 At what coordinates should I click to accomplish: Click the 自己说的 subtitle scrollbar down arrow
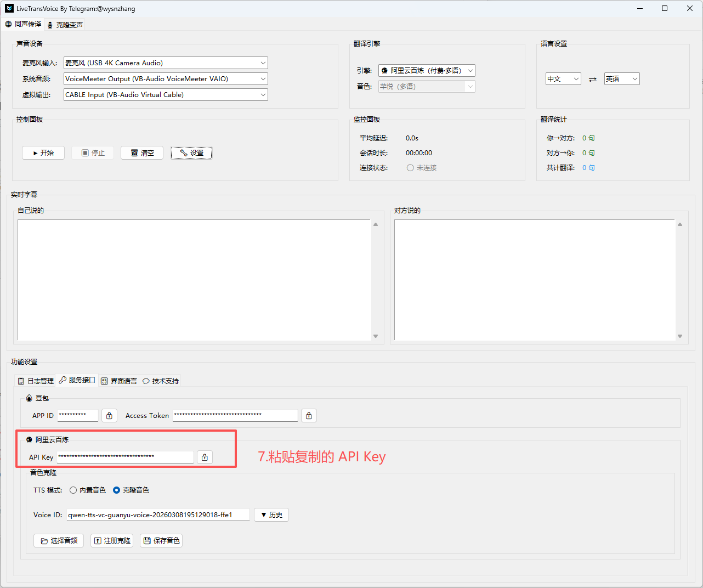point(376,336)
